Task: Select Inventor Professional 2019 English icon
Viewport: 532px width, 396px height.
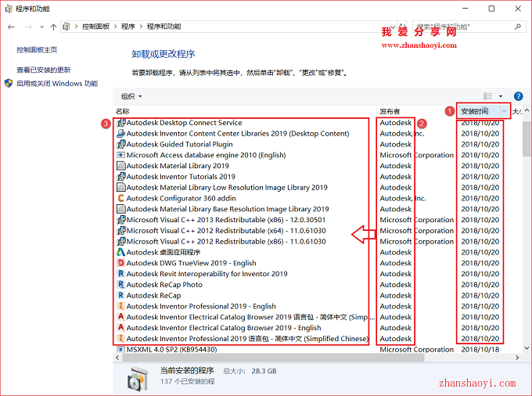Action: click(120, 306)
